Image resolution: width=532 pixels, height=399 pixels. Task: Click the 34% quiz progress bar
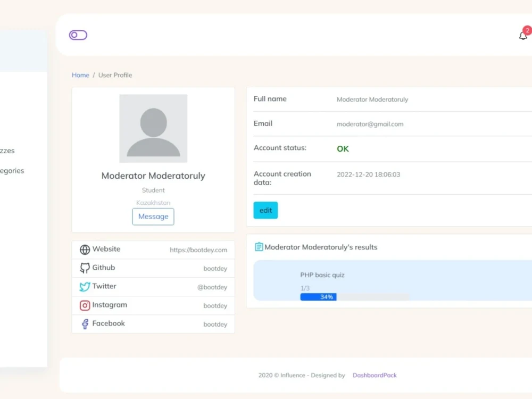pyautogui.click(x=318, y=297)
